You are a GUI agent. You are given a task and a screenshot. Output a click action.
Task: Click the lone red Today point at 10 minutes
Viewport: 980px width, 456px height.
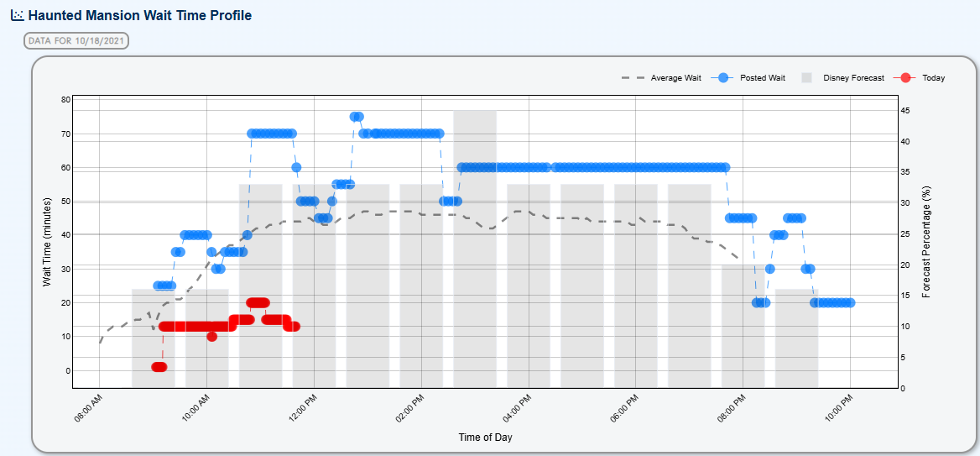point(212,337)
